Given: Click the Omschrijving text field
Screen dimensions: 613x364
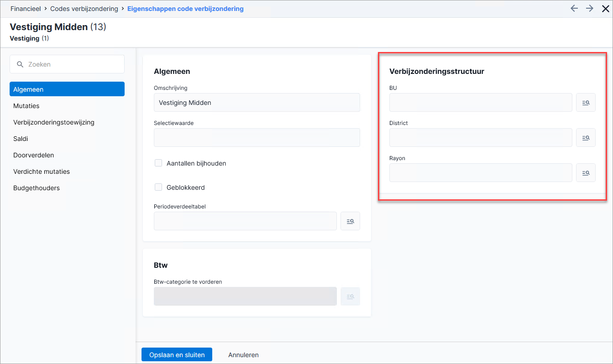Looking at the screenshot, I should point(257,103).
